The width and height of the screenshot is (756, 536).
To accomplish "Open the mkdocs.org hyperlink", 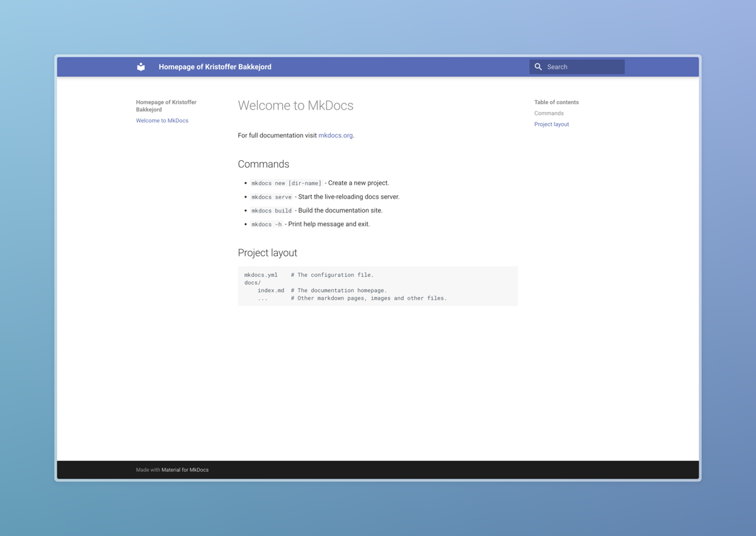I will tap(335, 135).
